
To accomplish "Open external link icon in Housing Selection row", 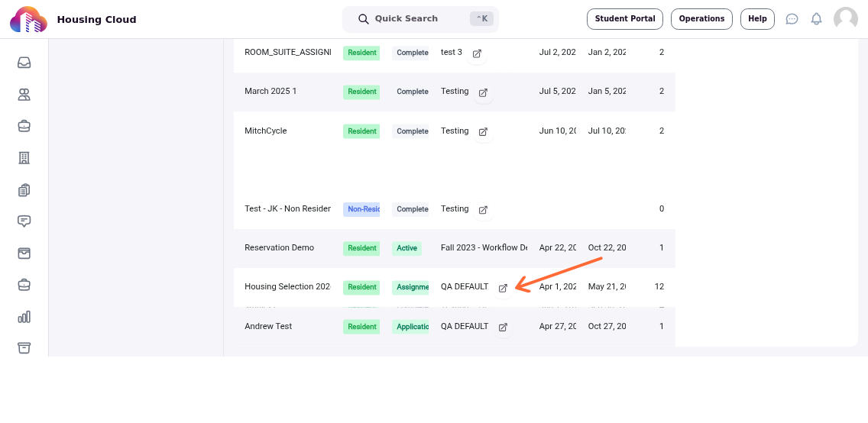I will click(504, 289).
